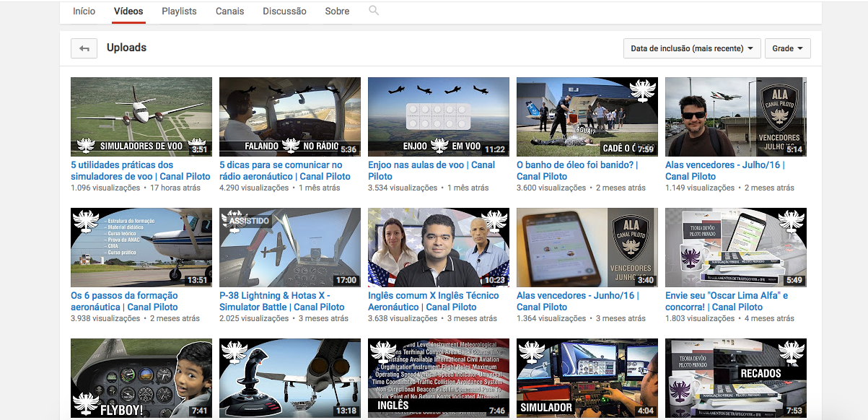The image size is (868, 420).
Task: Select the Vídeos tab
Action: [x=128, y=12]
